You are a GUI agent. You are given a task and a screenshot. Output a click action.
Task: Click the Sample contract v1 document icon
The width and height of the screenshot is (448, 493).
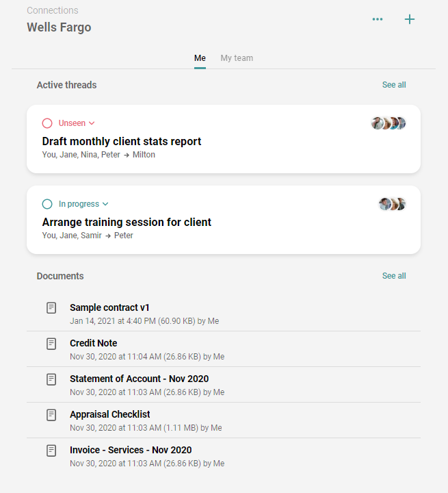click(51, 308)
